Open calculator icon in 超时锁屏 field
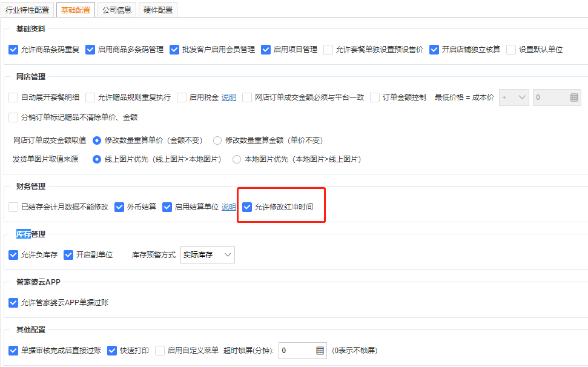This screenshot has height=367, width=588. click(320, 351)
